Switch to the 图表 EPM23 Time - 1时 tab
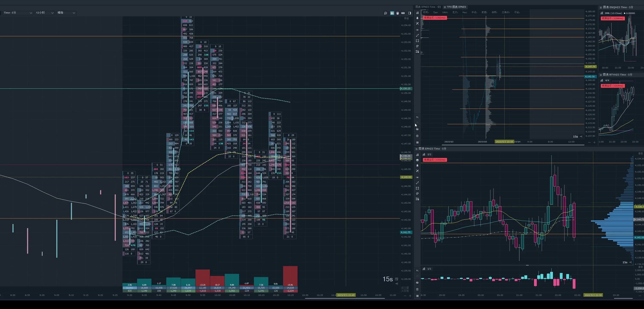The height and width of the screenshot is (309, 644). pyautogui.click(x=428, y=7)
